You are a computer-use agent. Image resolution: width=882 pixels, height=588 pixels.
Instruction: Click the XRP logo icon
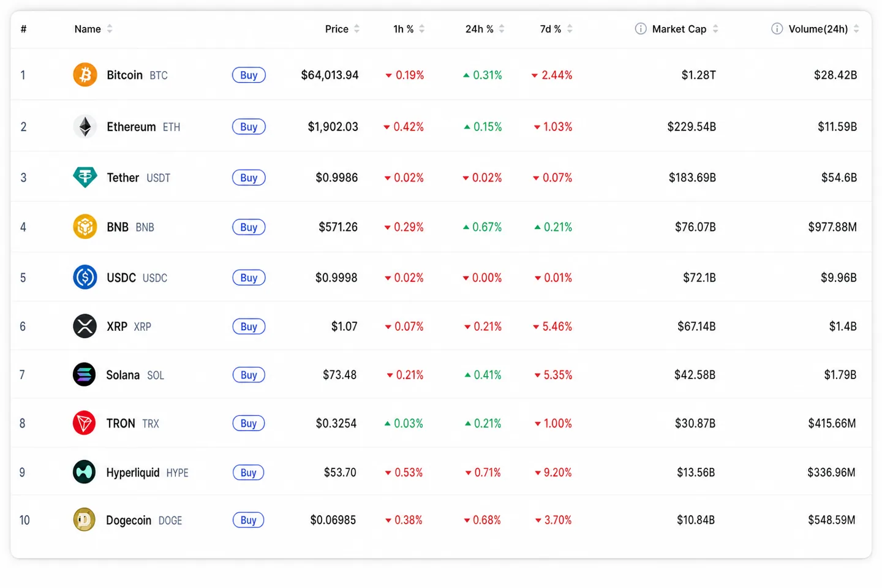(x=85, y=326)
